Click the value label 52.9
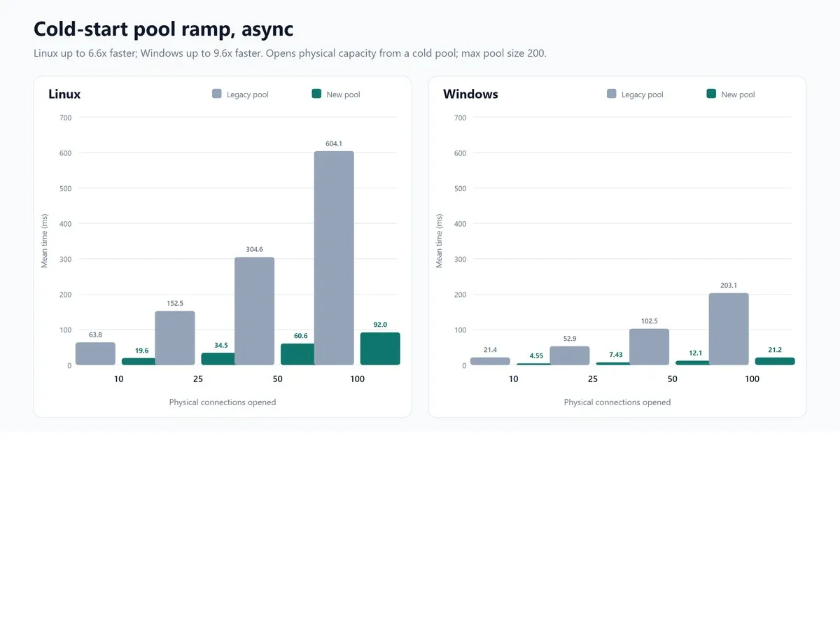840x627 pixels. [570, 339]
